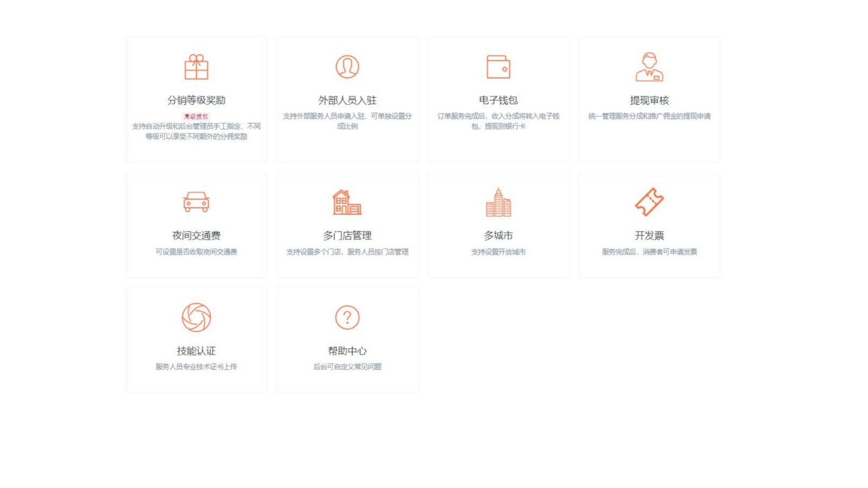Click the staff person icon for 提现审核
868x488 pixels.
point(649,67)
